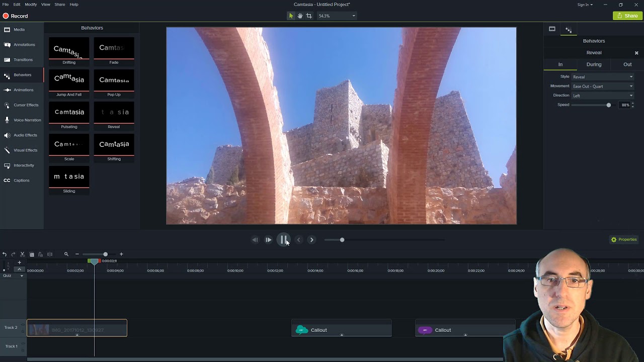Switch to the In tab
The image size is (644, 362).
click(560, 64)
